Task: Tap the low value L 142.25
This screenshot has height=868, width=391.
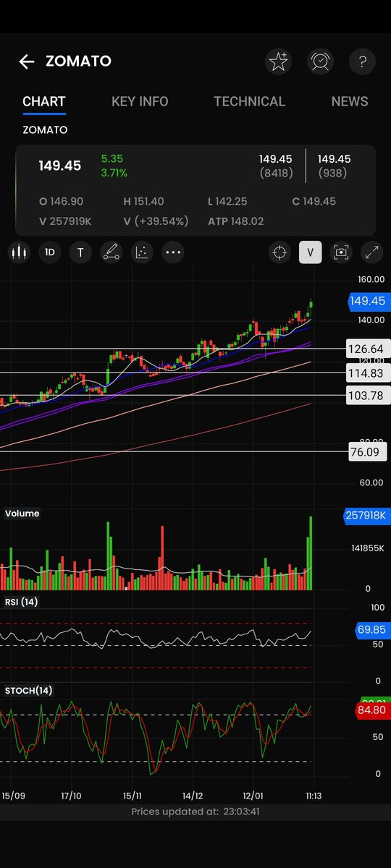Action: pos(227,201)
